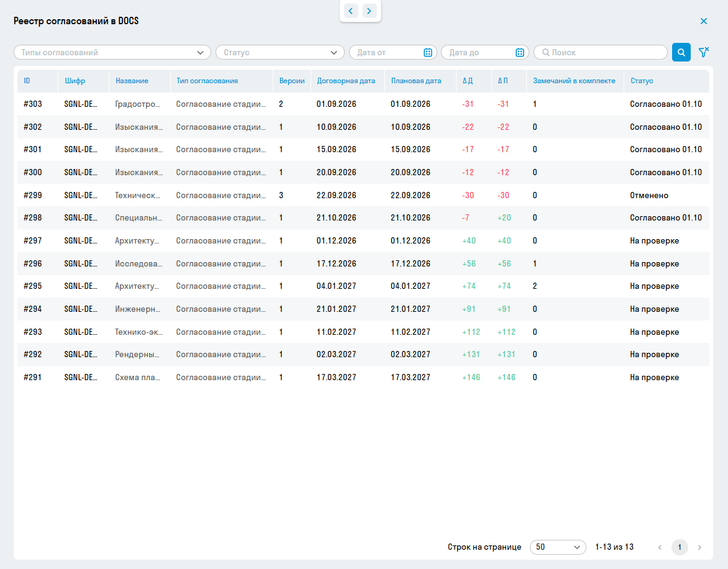This screenshot has width=728, height=569.
Task: Sort table by ID column header
Action: tap(27, 81)
